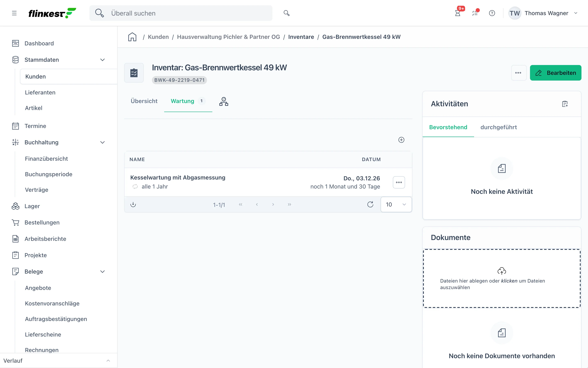
Task: Open the Thomas Wagner user menu
Action: (543, 13)
